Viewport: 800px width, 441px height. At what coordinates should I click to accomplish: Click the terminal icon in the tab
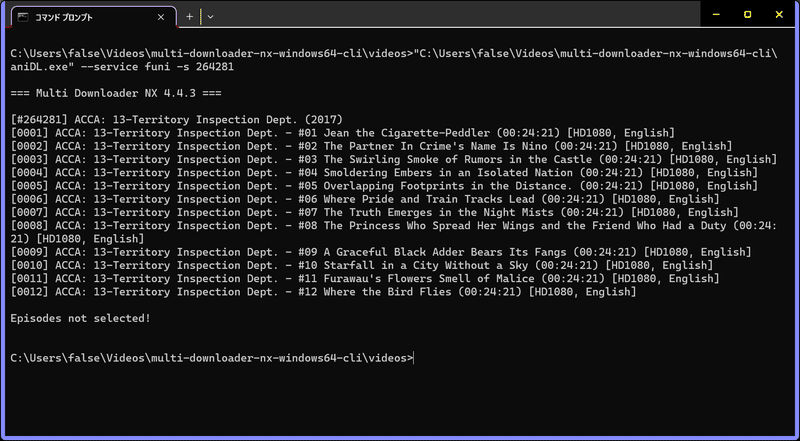pos(23,17)
